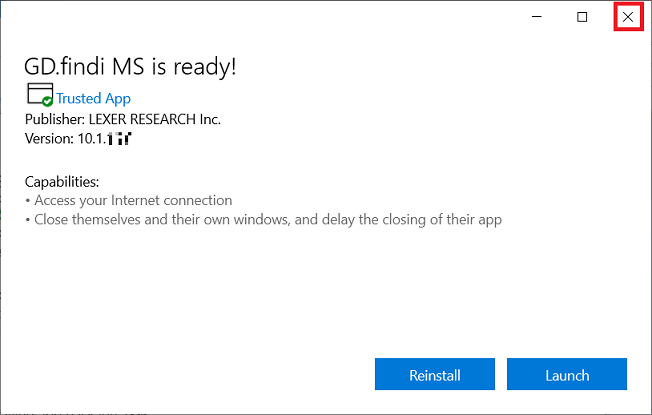Viewport: 652px width, 415px height.
Task: Click the "GD.findi MS is ready!" heading
Action: [129, 66]
